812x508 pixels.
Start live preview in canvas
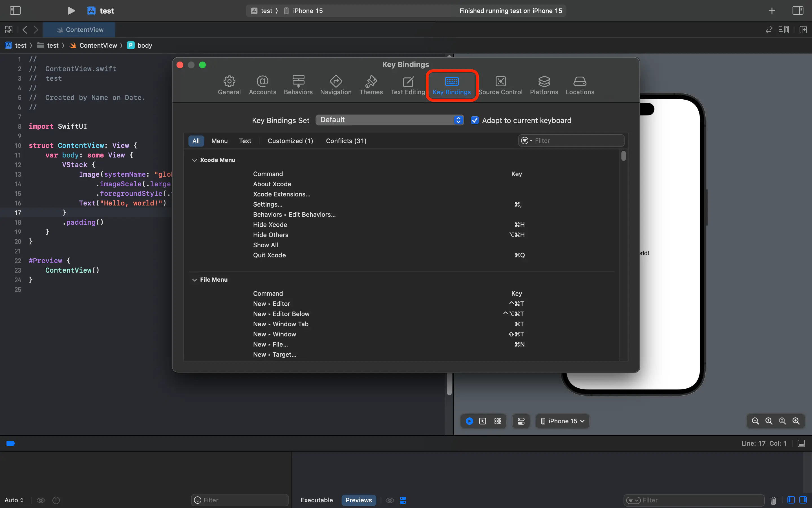click(x=469, y=421)
